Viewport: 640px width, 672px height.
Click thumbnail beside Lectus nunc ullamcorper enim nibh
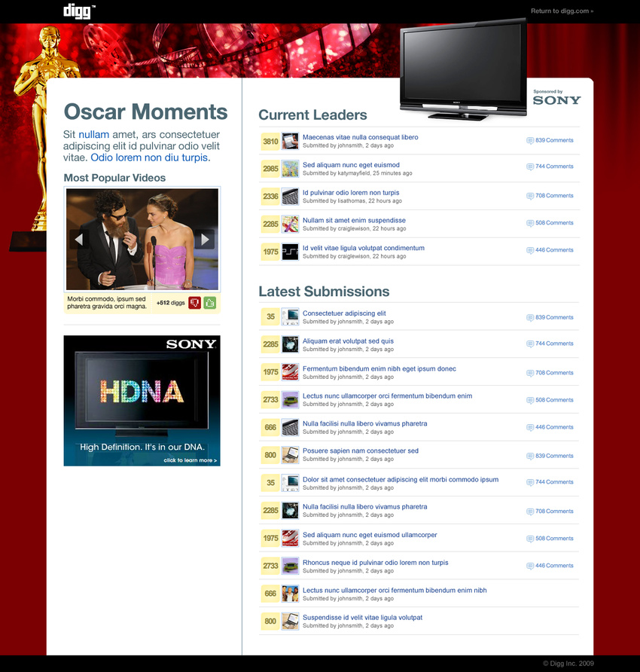[x=290, y=594]
